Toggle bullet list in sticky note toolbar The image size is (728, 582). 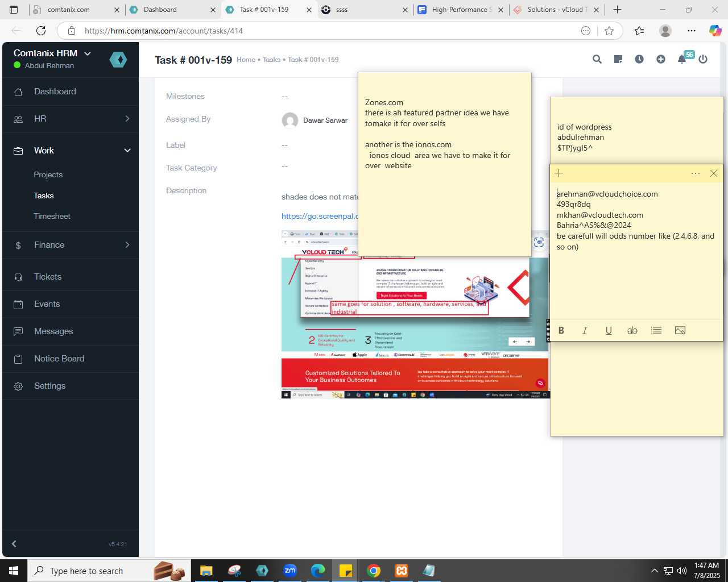(x=656, y=330)
